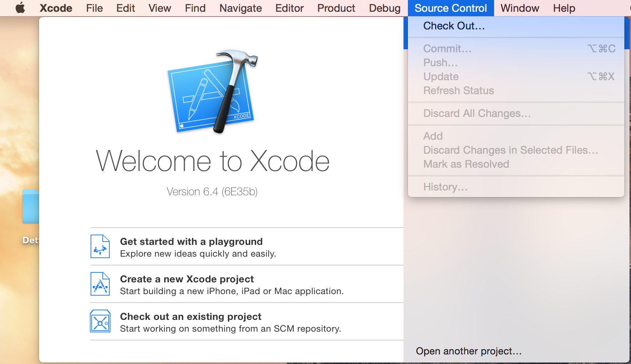
Task: Open the Editor menu
Action: pos(289,8)
